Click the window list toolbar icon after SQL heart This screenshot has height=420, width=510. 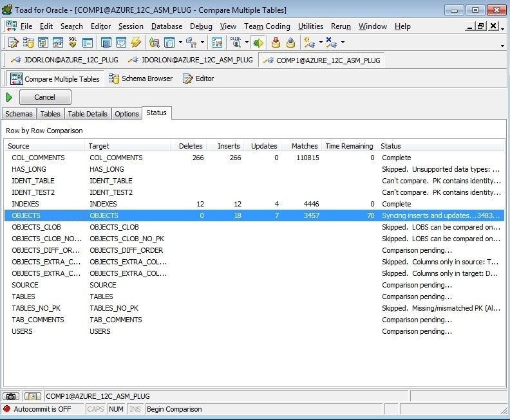[88, 42]
